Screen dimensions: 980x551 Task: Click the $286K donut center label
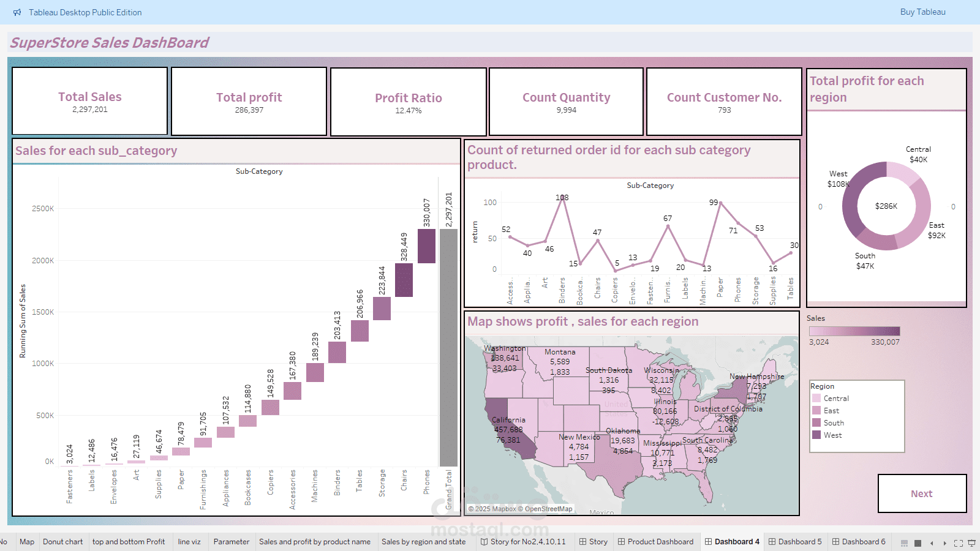[x=886, y=206]
